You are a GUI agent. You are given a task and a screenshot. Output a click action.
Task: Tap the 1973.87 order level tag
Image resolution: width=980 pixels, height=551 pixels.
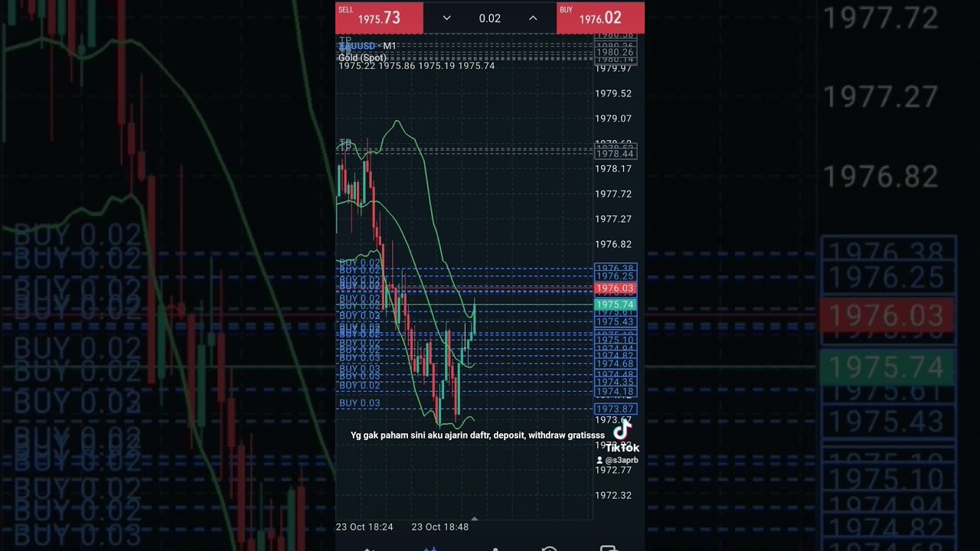[615, 409]
